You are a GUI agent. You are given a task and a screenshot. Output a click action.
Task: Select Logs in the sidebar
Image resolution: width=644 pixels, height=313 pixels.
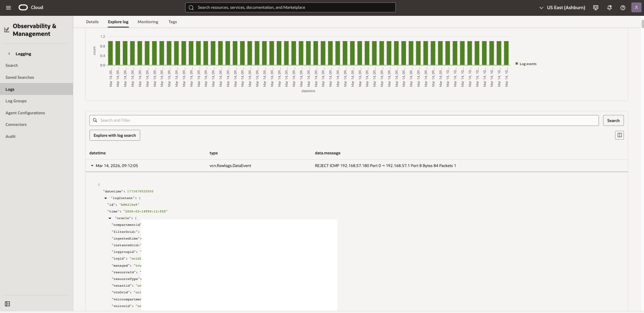(36, 89)
